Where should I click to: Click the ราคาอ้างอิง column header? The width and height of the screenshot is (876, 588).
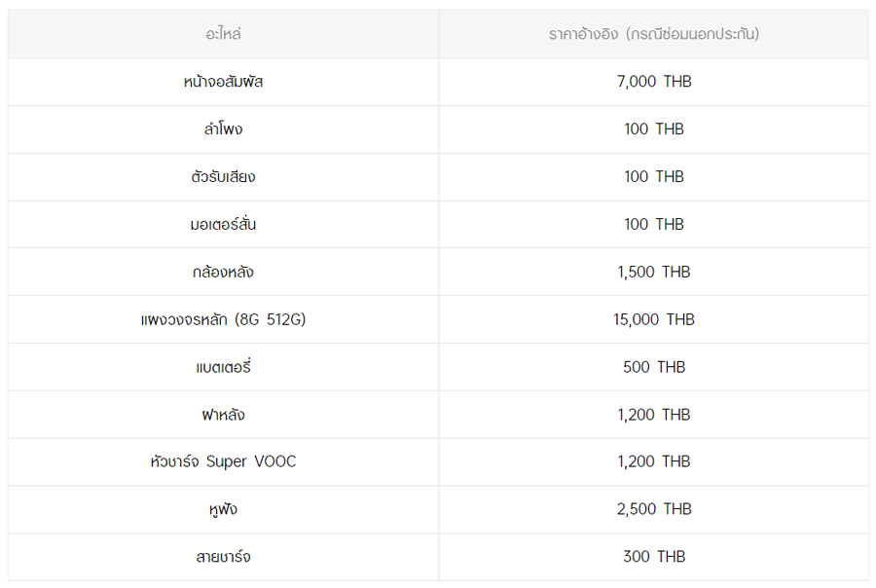tap(653, 34)
